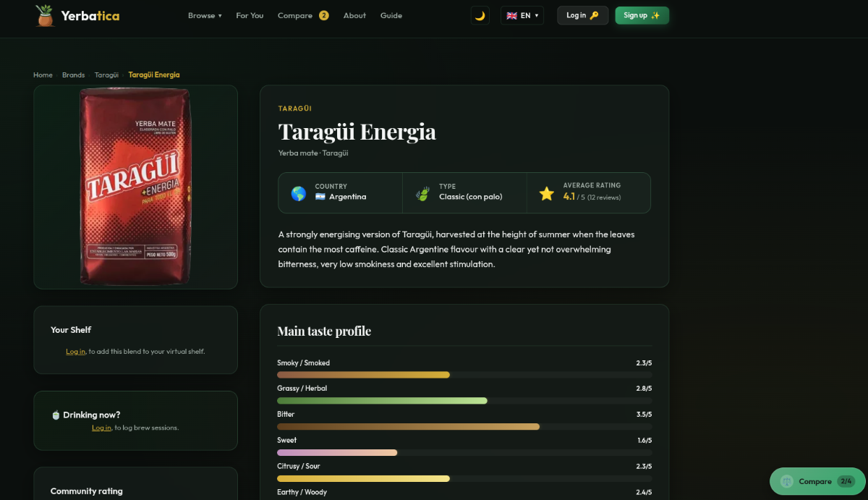Open the Taragüi Energia product image
Screen dimensions: 868x500
pyautogui.click(x=135, y=187)
